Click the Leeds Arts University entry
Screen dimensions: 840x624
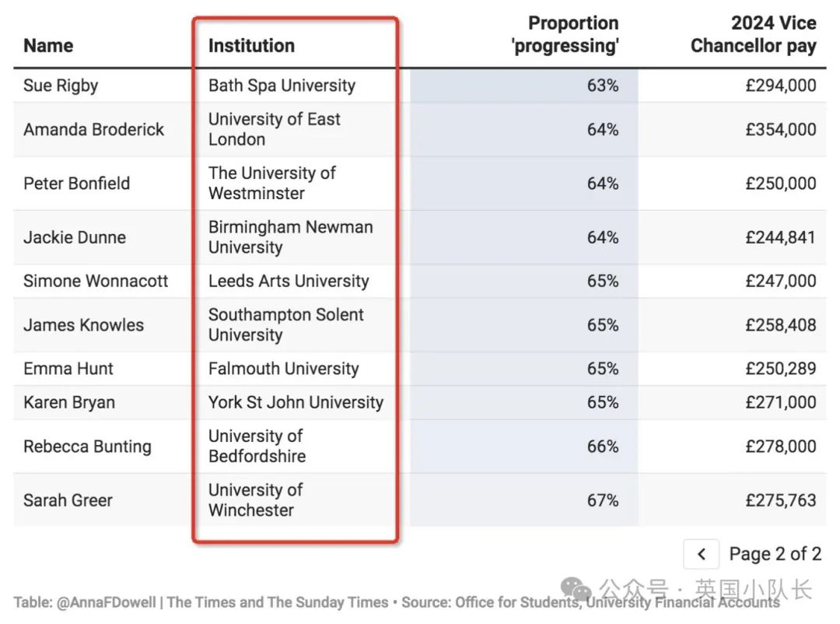[x=289, y=281]
